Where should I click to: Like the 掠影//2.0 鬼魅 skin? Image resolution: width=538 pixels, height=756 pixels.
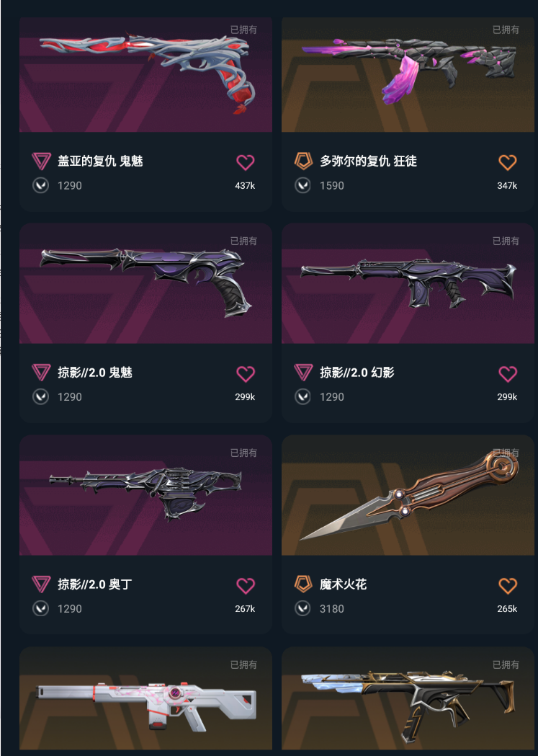click(245, 373)
